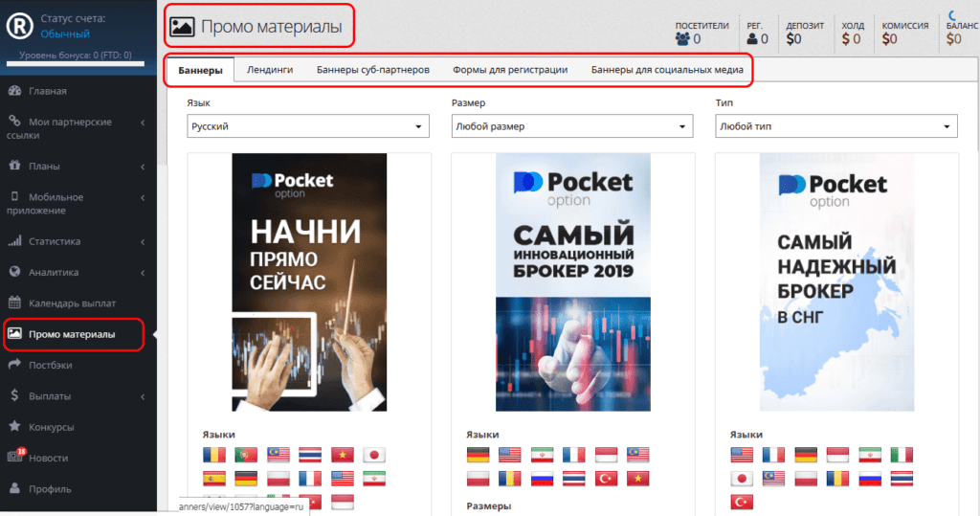
Task: Click the Промо материалы picture icon in sidebar
Action: point(14,334)
